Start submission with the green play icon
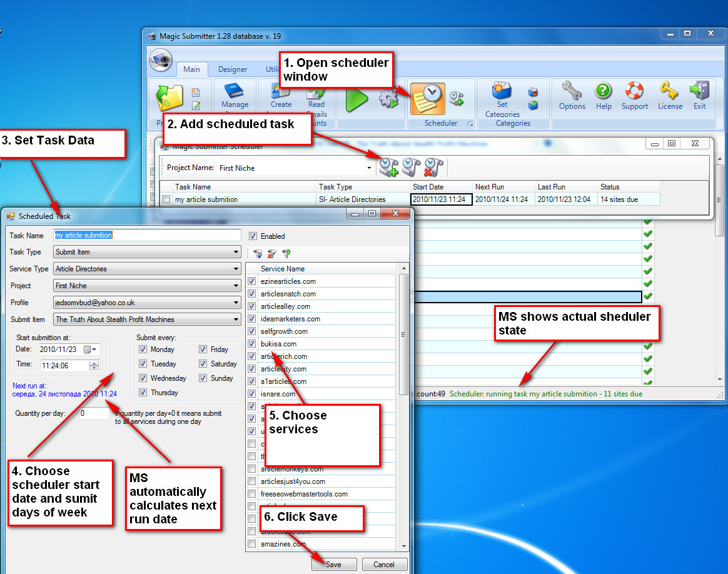Viewport: 728px width, 574px height. 356,99
